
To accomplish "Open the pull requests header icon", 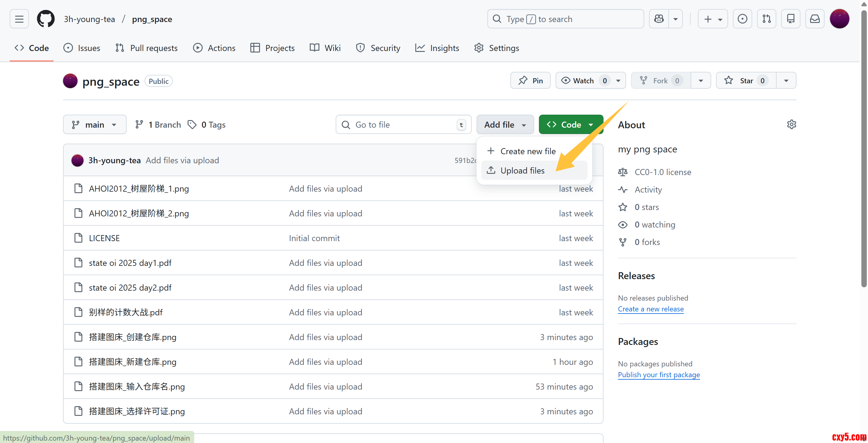I will [x=766, y=19].
